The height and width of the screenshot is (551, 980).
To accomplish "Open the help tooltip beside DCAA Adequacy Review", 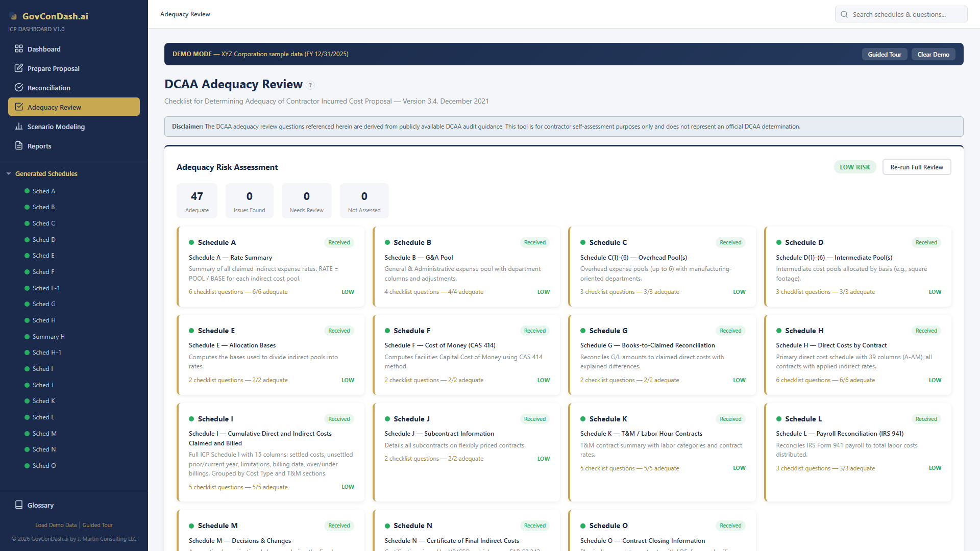I will point(311,85).
